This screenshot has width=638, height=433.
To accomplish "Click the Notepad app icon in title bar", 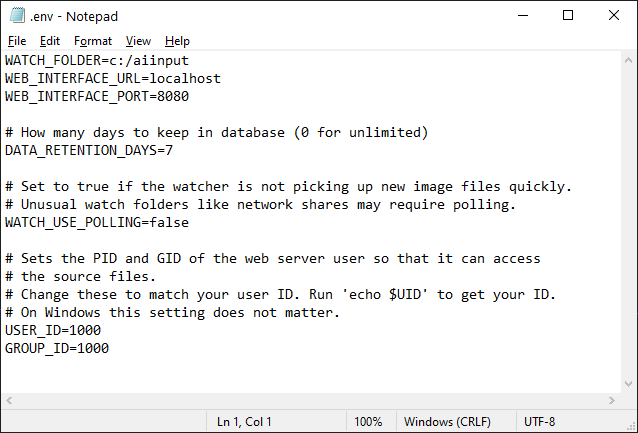I will click(x=17, y=15).
